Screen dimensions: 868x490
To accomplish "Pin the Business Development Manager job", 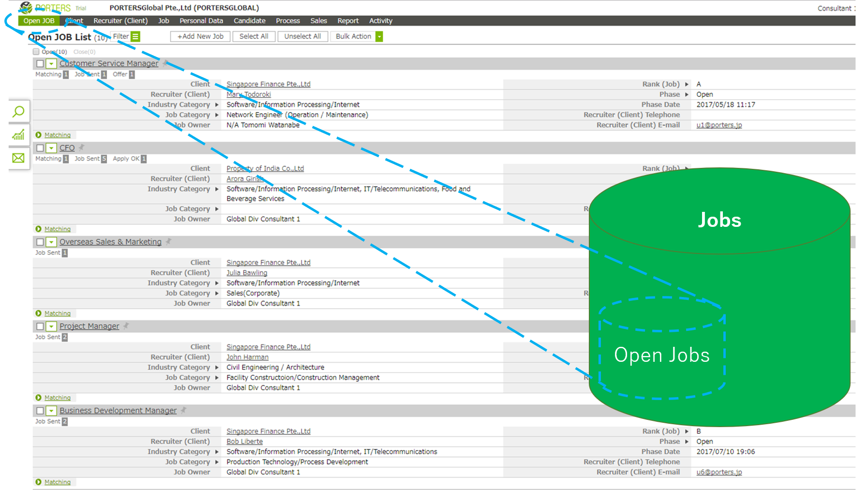I will tap(183, 410).
